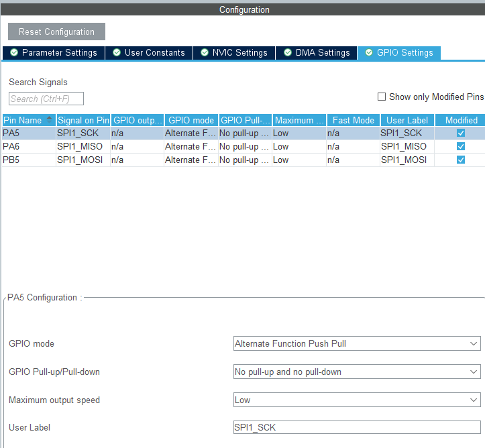Select the GPIO Settings tab
The width and height of the screenshot is (485, 448).
tap(399, 53)
